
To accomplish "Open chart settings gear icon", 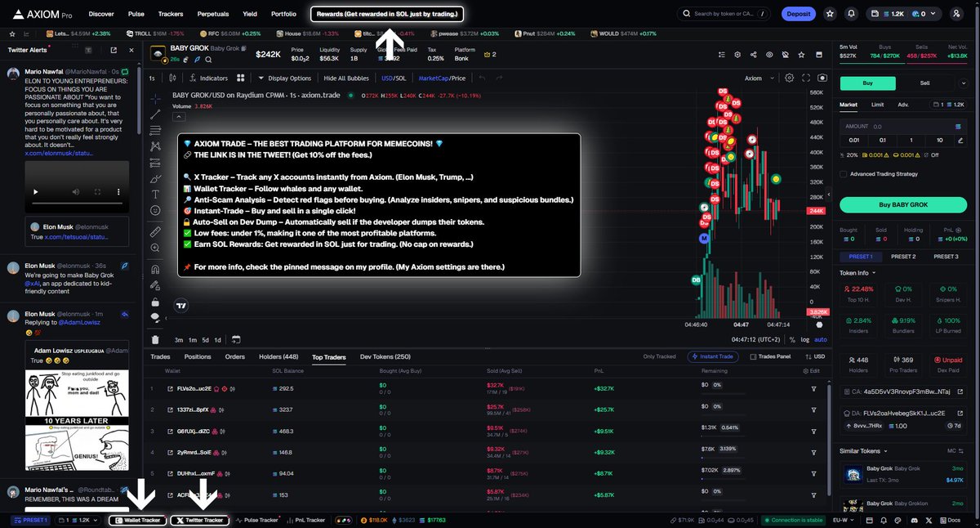I will click(789, 78).
